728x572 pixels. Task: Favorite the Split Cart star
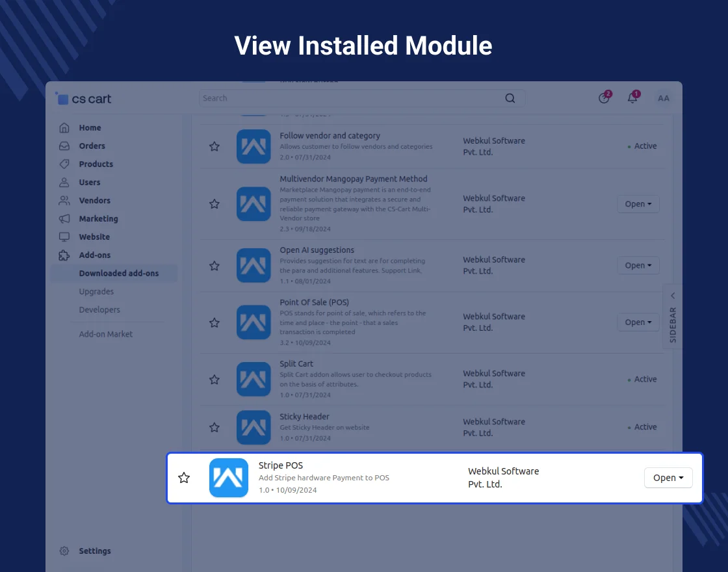[214, 380]
